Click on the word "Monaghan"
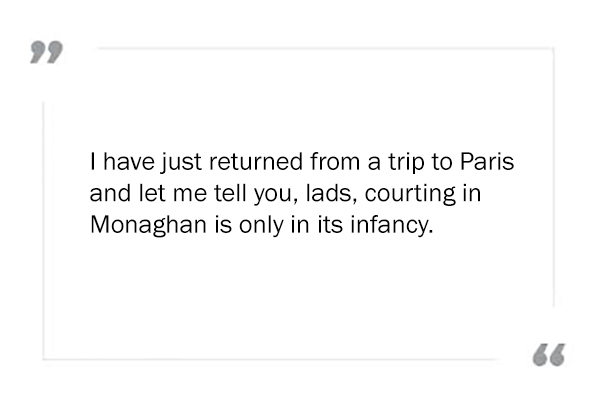The width and height of the screenshot is (600, 401). [148, 225]
